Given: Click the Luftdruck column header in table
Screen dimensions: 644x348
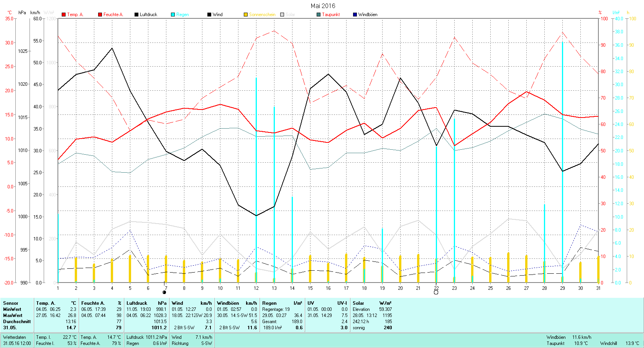Looking at the screenshot, I should [137, 303].
